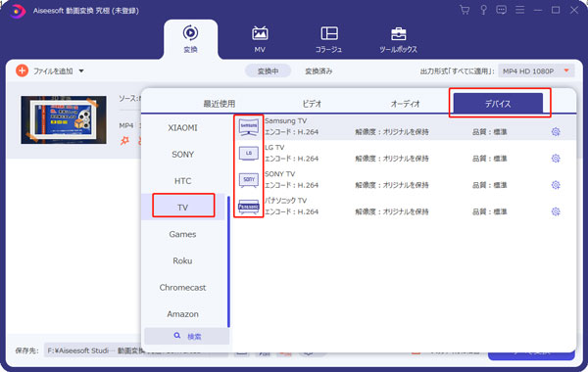Click the LG TV icon

[249, 154]
